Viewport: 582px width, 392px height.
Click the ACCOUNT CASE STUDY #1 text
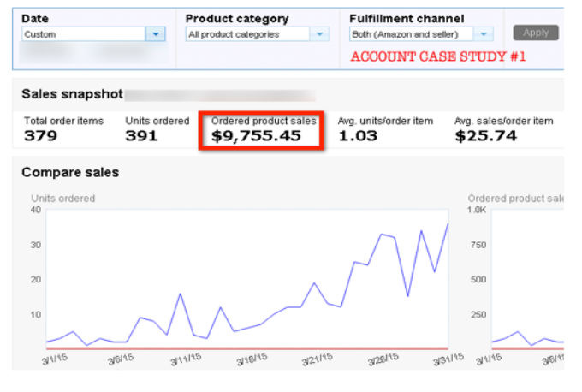[437, 57]
